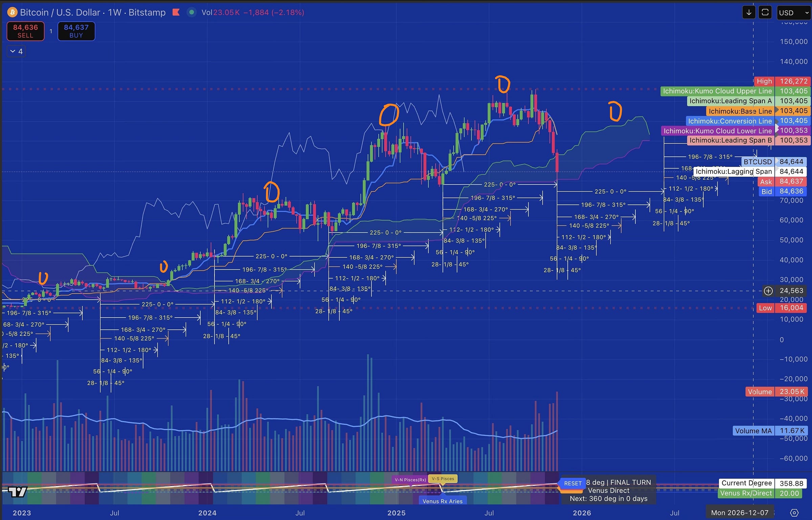The height and width of the screenshot is (520, 812).
Task: Click the TradingView logo at bottom left
Action: (18, 492)
